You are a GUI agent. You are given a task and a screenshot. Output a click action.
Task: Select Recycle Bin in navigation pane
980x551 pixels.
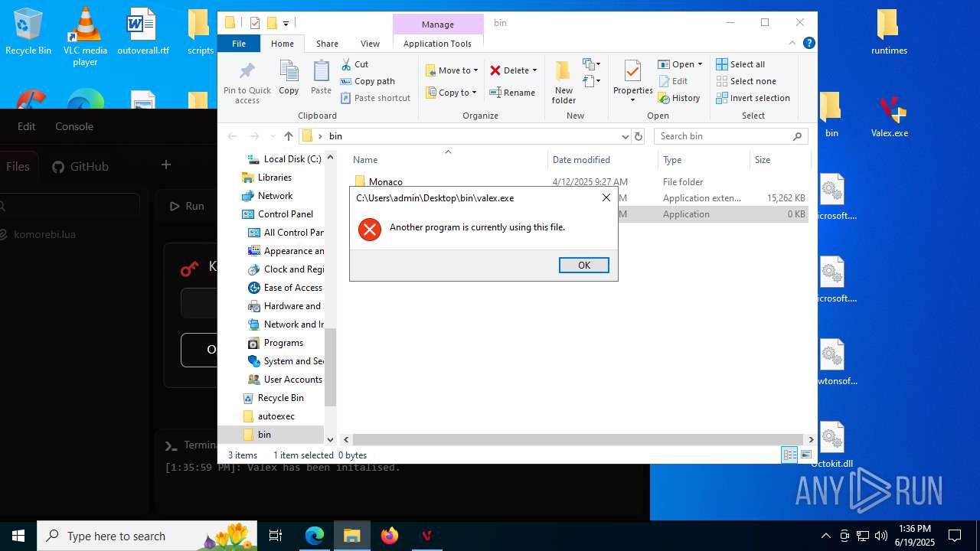[x=280, y=398]
